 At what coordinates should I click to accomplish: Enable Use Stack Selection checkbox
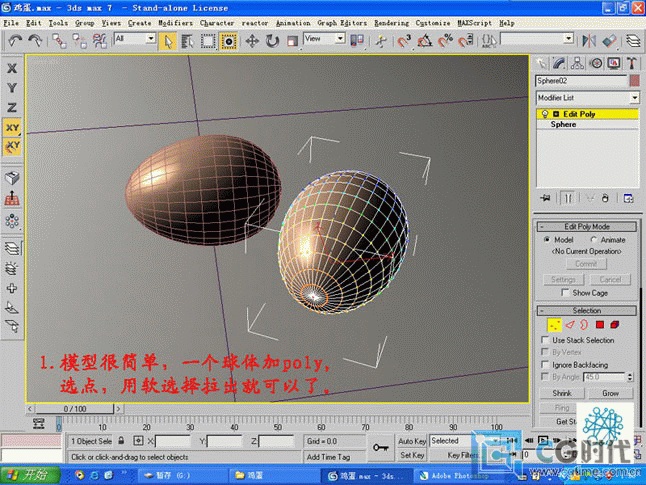pos(545,340)
